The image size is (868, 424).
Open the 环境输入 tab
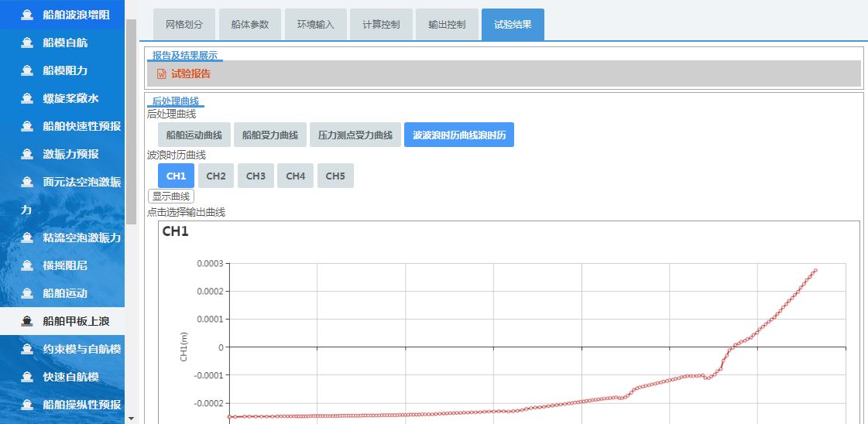pos(315,25)
